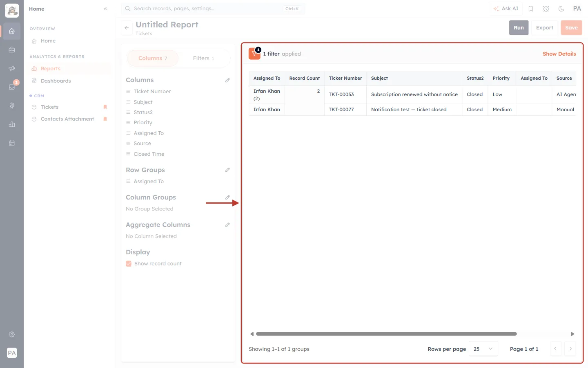Image resolution: width=588 pixels, height=368 pixels.
Task: Edit Column Groups with its pencil icon
Action: tap(227, 197)
